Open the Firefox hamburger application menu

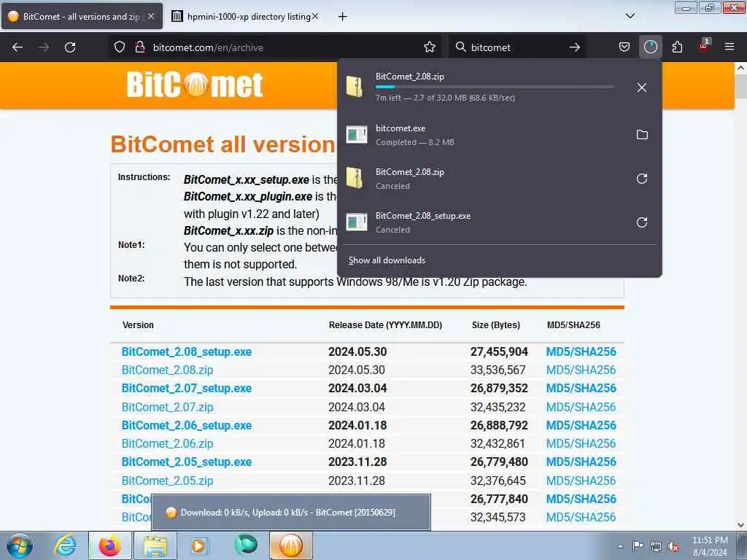click(x=729, y=47)
